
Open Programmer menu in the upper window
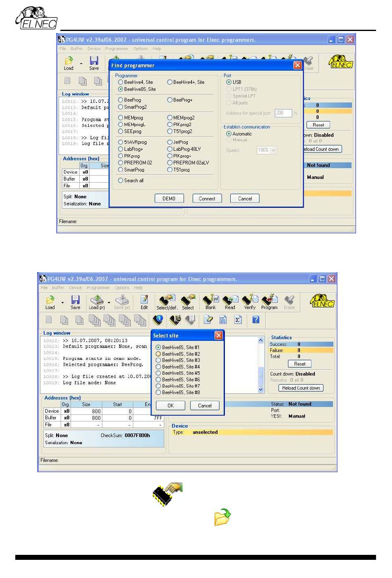(117, 48)
